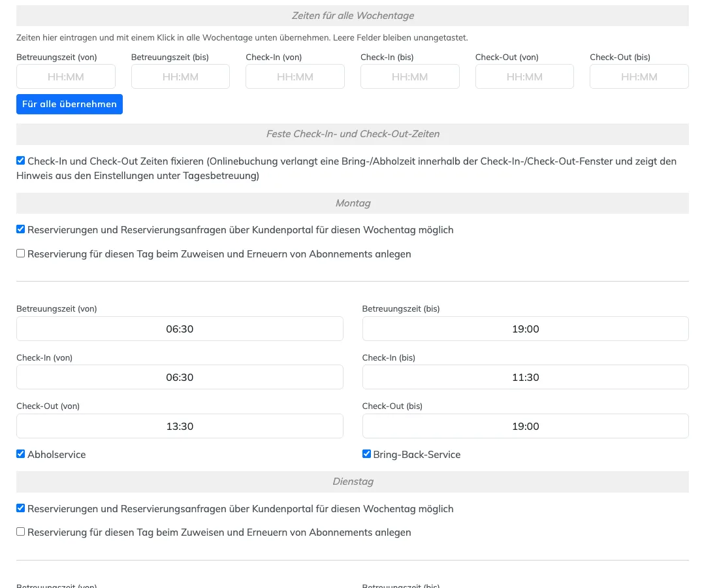The width and height of the screenshot is (702, 588).
Task: Click the "Dienstag" section heading
Action: [353, 482]
